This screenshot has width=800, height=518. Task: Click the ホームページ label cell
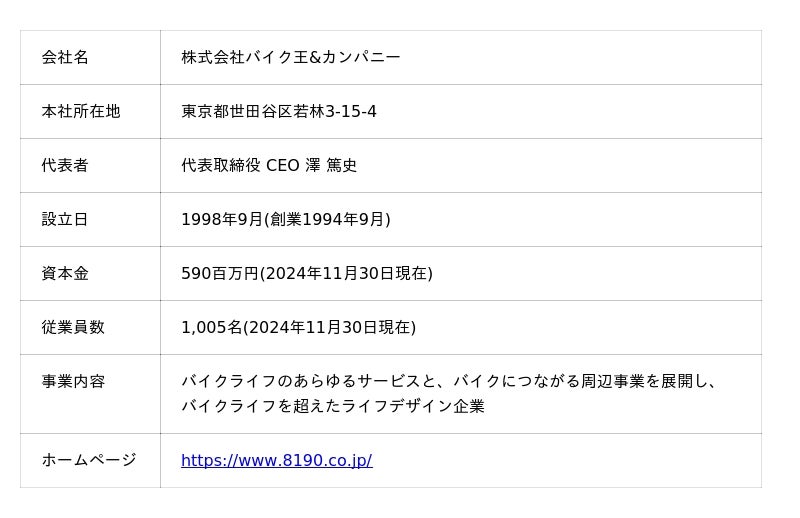88,461
